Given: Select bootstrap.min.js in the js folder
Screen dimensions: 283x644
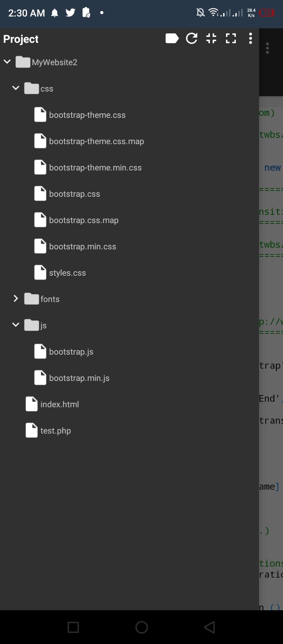Looking at the screenshot, I should pyautogui.click(x=79, y=378).
